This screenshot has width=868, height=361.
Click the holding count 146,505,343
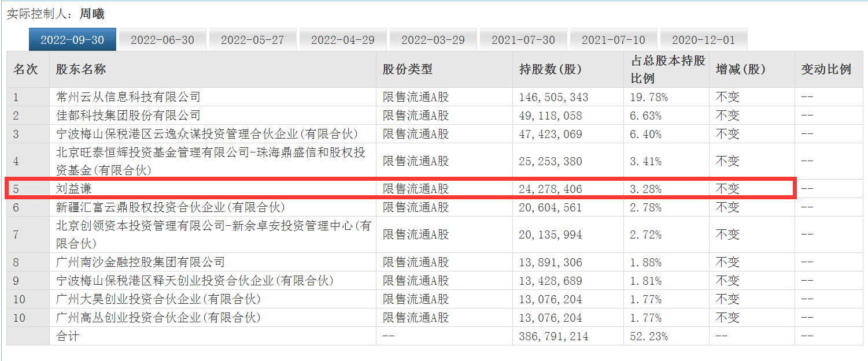pyautogui.click(x=553, y=97)
